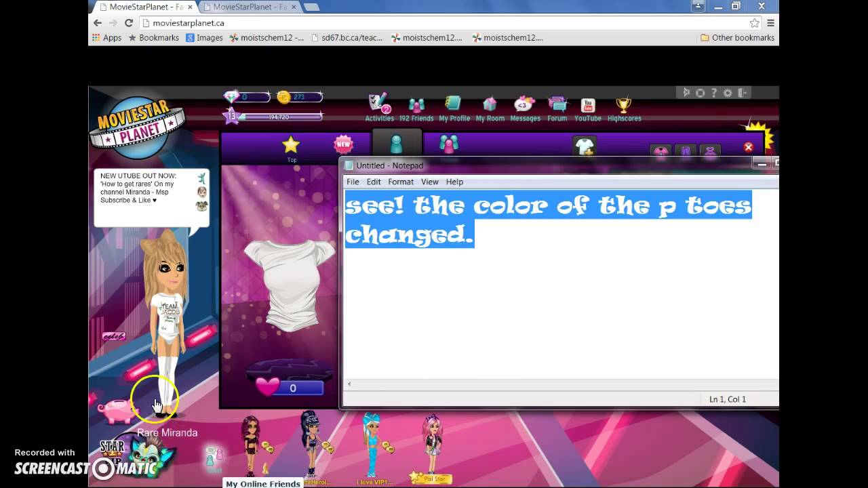
Task: Click the t-shirt with plus icon
Action: pyautogui.click(x=585, y=146)
